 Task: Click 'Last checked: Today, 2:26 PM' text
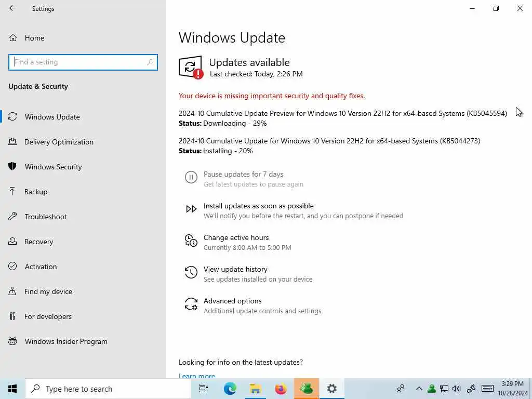(256, 74)
